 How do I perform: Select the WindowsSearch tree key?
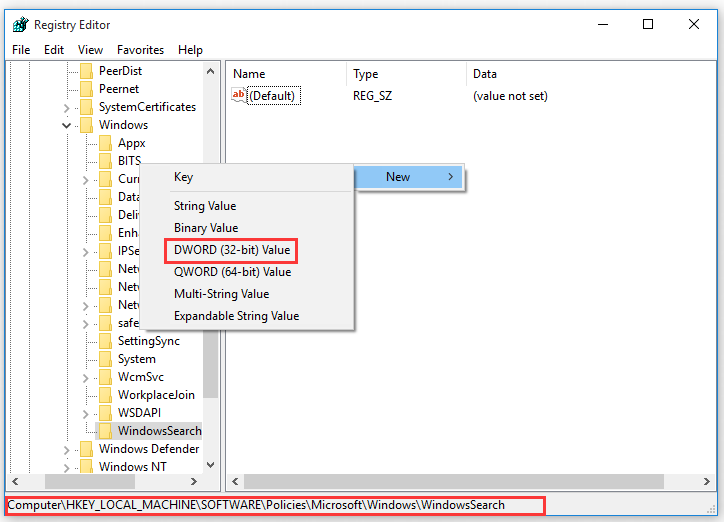159,431
